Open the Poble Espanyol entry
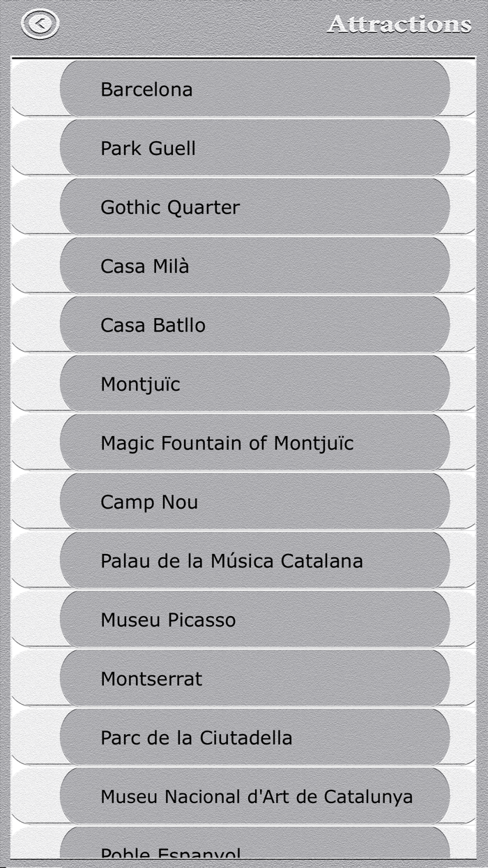488x868 pixels. coord(254,851)
